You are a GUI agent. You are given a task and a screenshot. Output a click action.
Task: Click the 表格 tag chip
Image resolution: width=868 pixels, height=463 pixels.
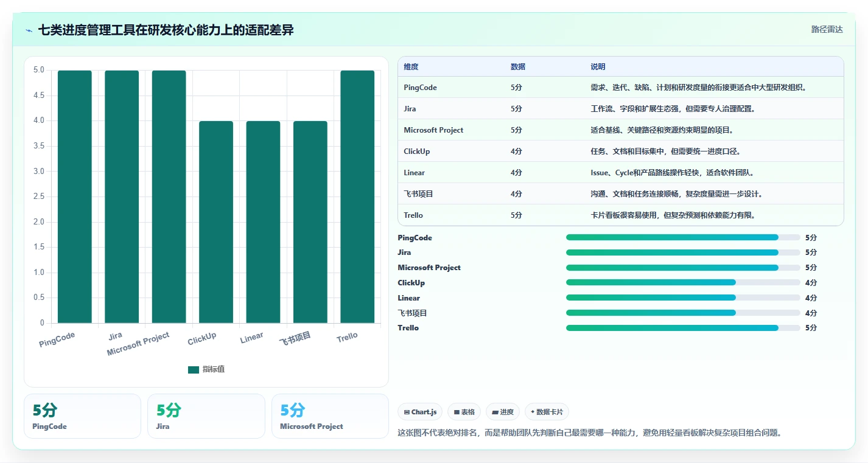(x=464, y=412)
